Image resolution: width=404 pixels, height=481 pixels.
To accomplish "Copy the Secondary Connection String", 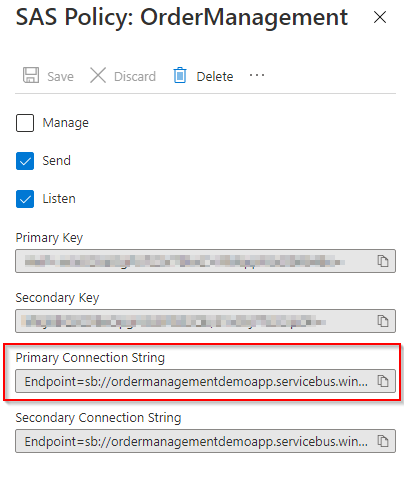I will click(383, 441).
